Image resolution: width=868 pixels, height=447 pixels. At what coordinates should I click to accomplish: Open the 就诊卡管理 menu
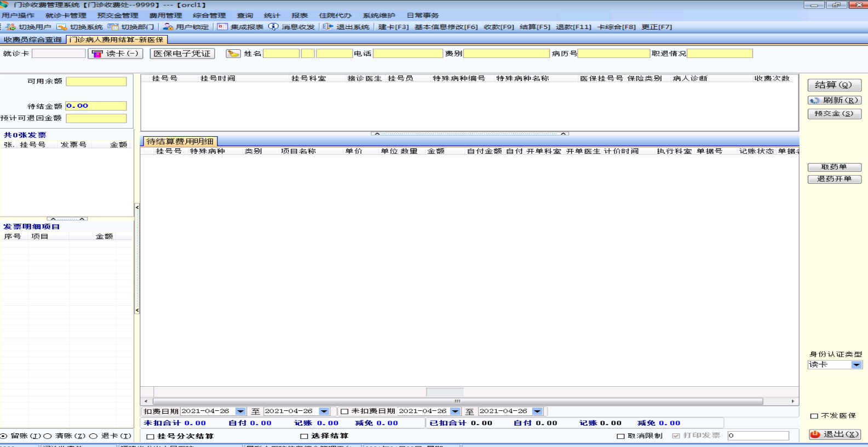66,16
